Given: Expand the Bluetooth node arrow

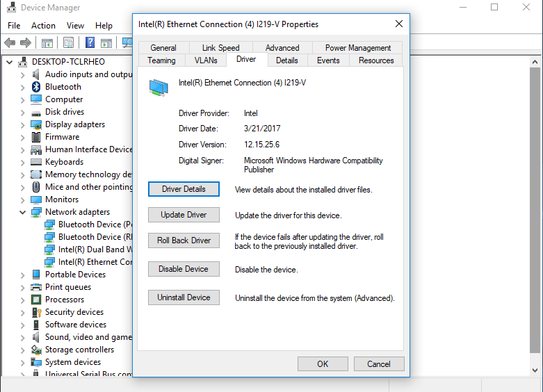Looking at the screenshot, I should 23,88.
